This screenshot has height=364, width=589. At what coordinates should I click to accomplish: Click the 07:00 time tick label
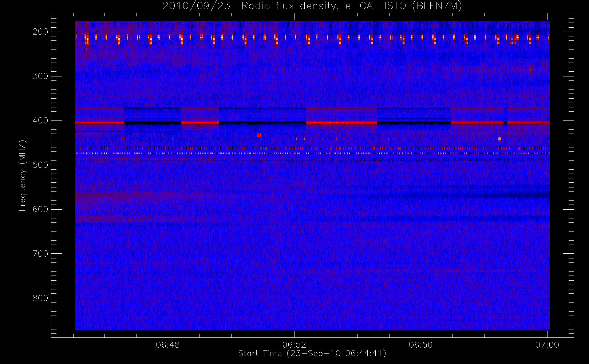(547, 345)
